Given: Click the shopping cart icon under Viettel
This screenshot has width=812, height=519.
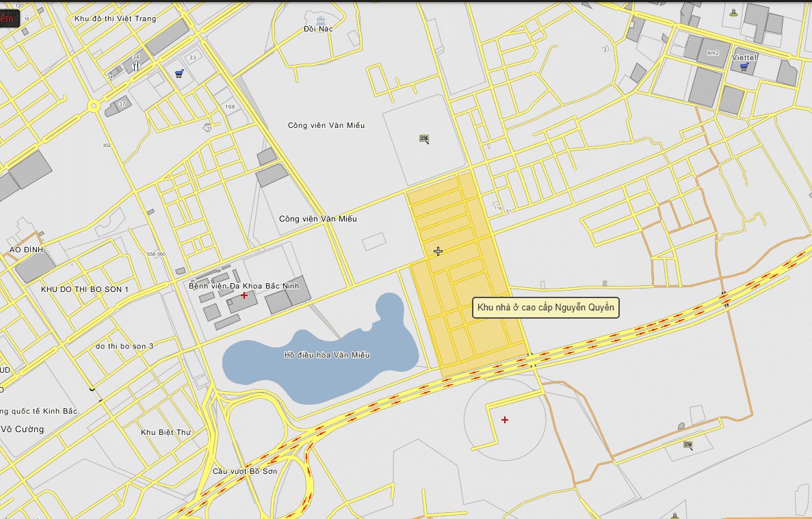Looking at the screenshot, I should tap(744, 67).
